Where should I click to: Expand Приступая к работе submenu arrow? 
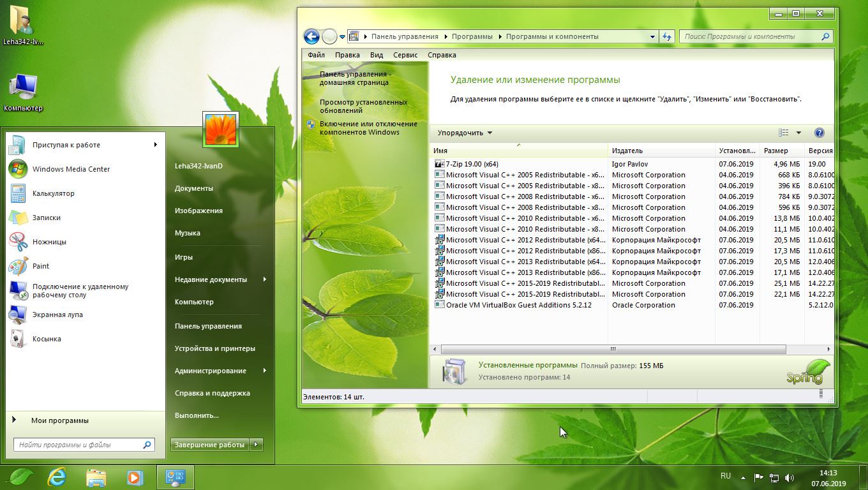pyautogui.click(x=155, y=145)
